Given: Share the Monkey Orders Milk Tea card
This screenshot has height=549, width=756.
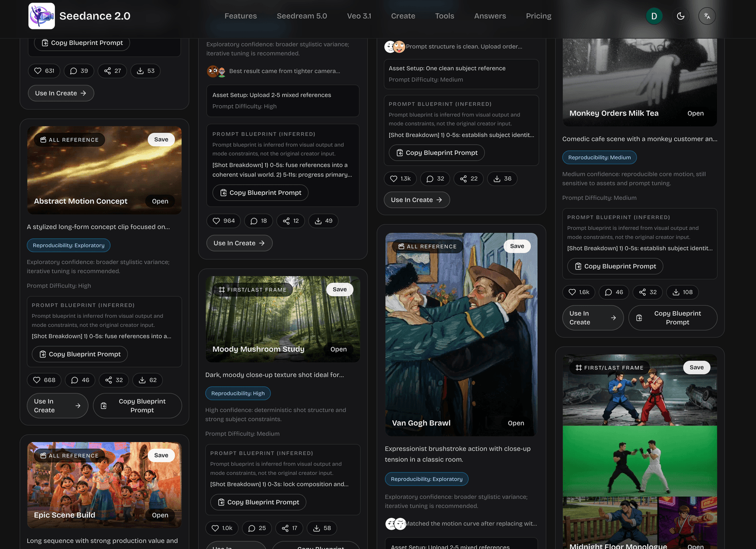Looking at the screenshot, I should pyautogui.click(x=648, y=292).
